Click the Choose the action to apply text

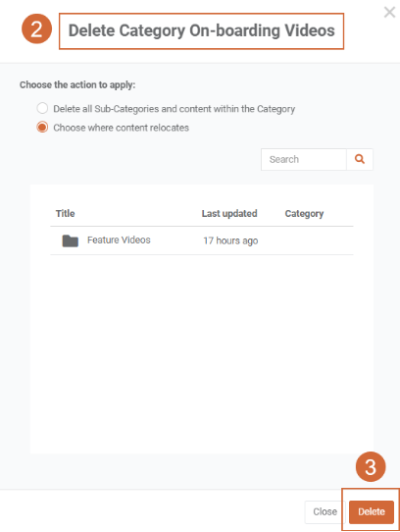pyautogui.click(x=77, y=84)
